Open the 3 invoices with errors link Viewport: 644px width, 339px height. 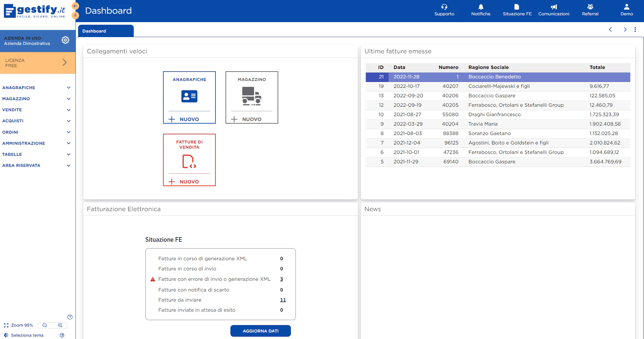point(281,279)
